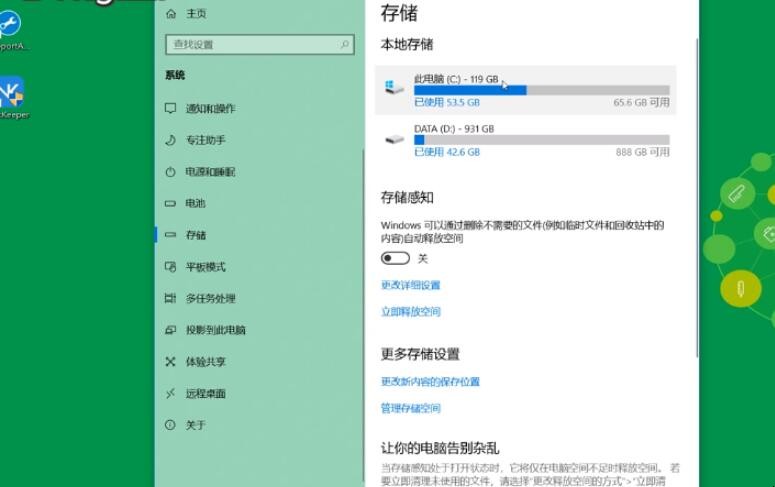Screen dimensions: 775x487
Task: Click the 更改详细设置 link
Action: click(410, 285)
